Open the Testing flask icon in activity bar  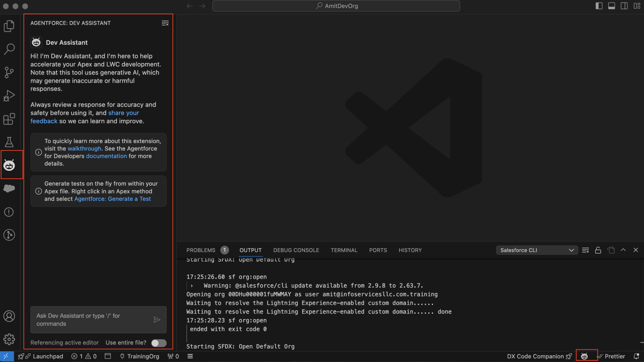pyautogui.click(x=9, y=142)
